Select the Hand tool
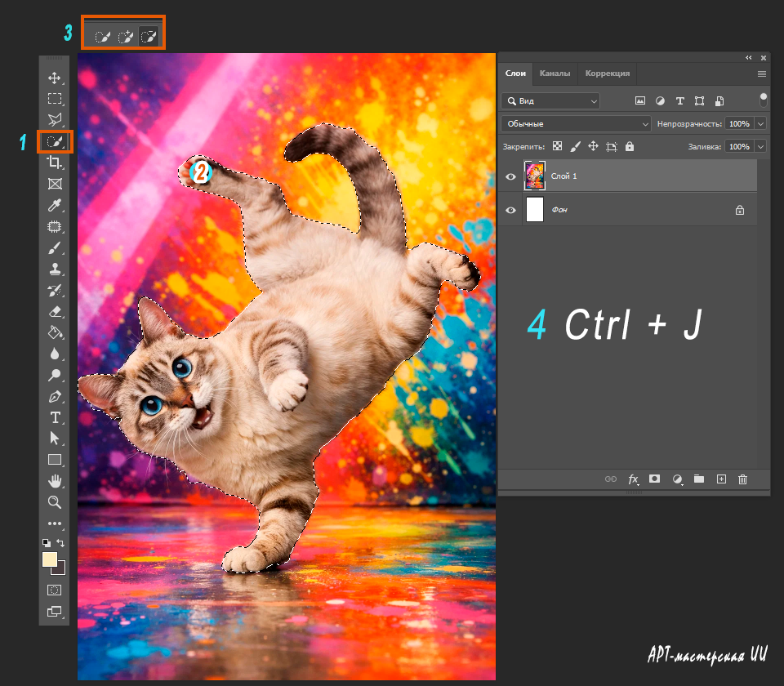The height and width of the screenshot is (686, 784). point(55,481)
